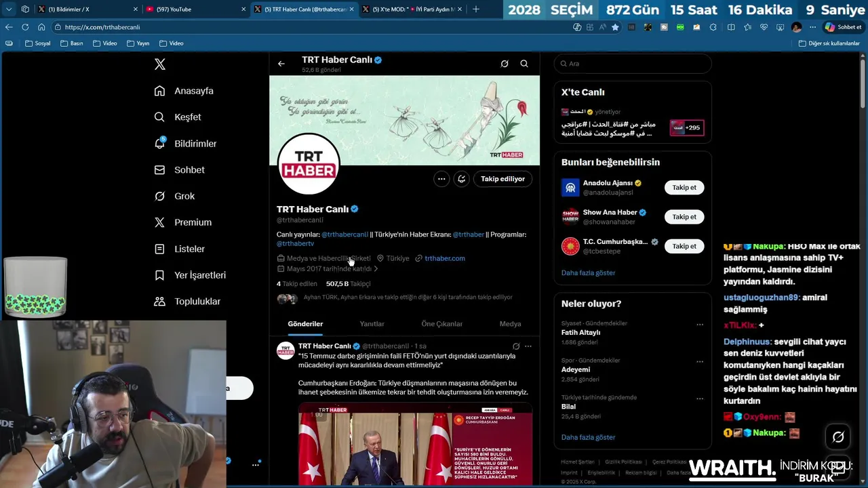
Task: Click the Grok icon in profile header
Action: (505, 64)
